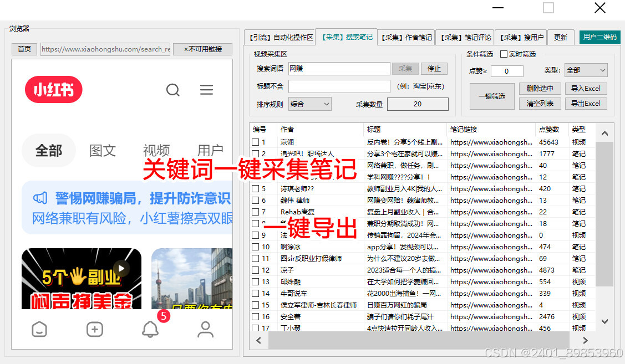This screenshot has width=625, height=364.
Task: Check row 6 checkbox for 魏伟 律师
Action: tap(256, 200)
